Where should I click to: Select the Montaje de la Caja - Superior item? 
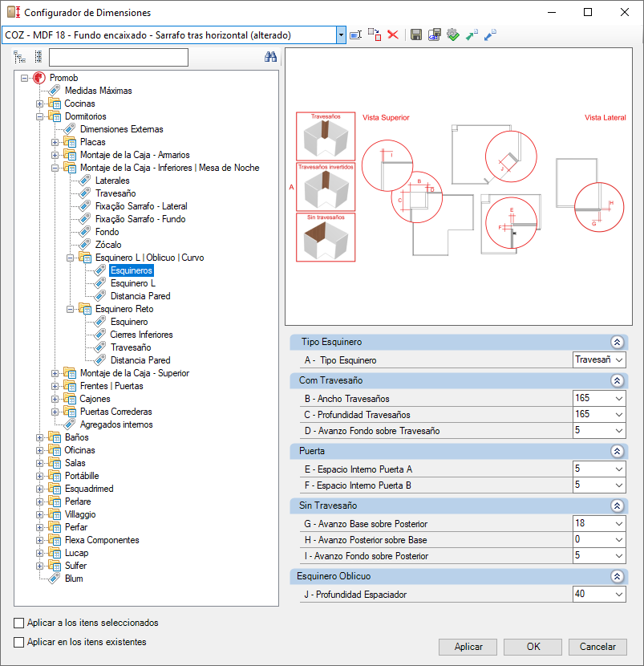coord(135,373)
